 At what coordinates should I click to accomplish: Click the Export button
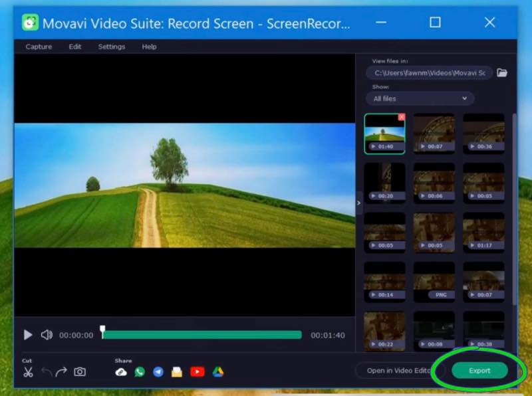tap(479, 371)
